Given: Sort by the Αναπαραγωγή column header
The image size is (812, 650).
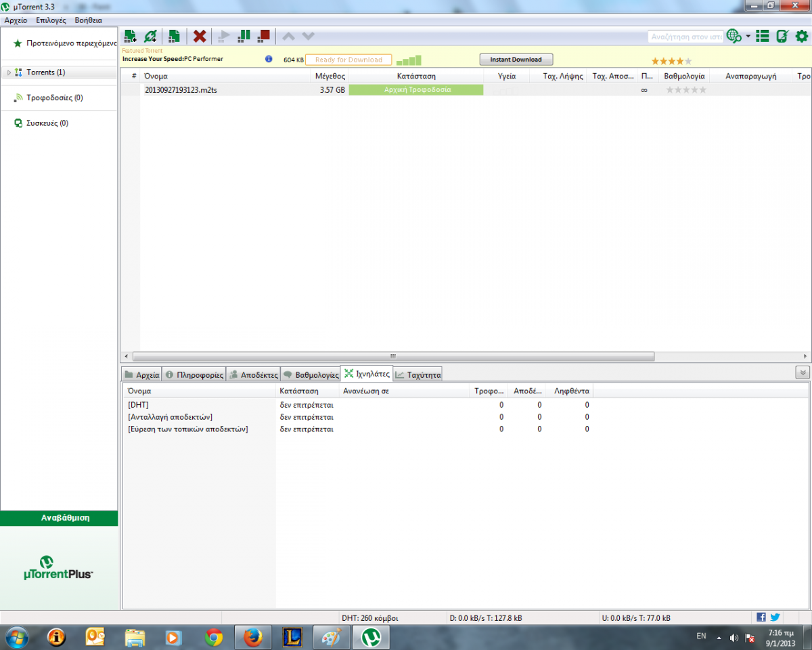Looking at the screenshot, I should (750, 77).
